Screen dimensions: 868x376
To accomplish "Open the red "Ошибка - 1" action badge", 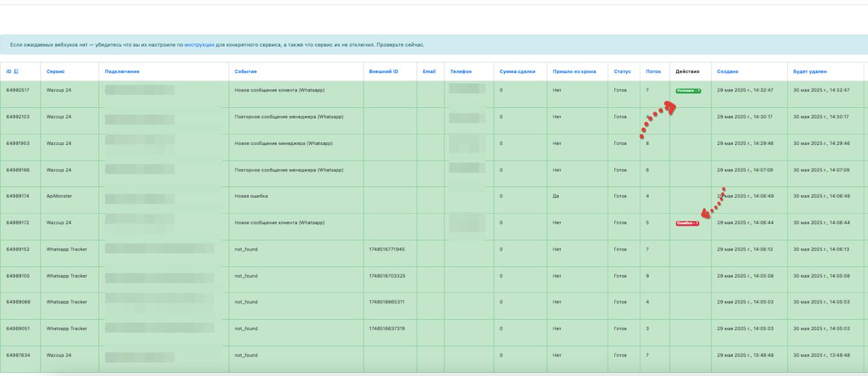I will (687, 223).
